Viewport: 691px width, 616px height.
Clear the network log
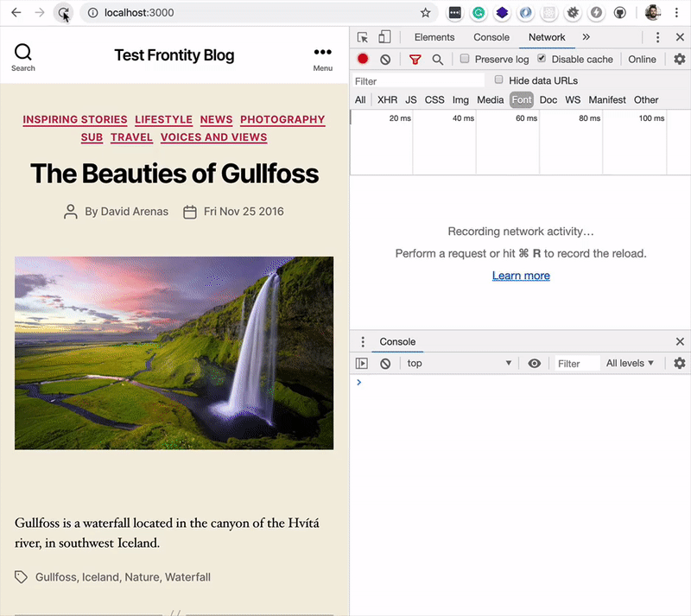click(x=385, y=60)
